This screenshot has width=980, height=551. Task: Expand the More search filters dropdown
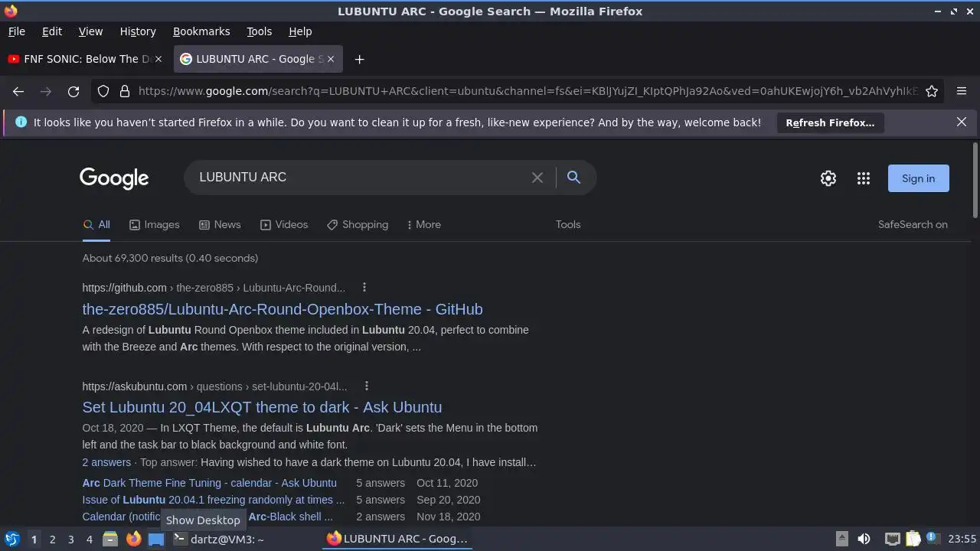(424, 224)
